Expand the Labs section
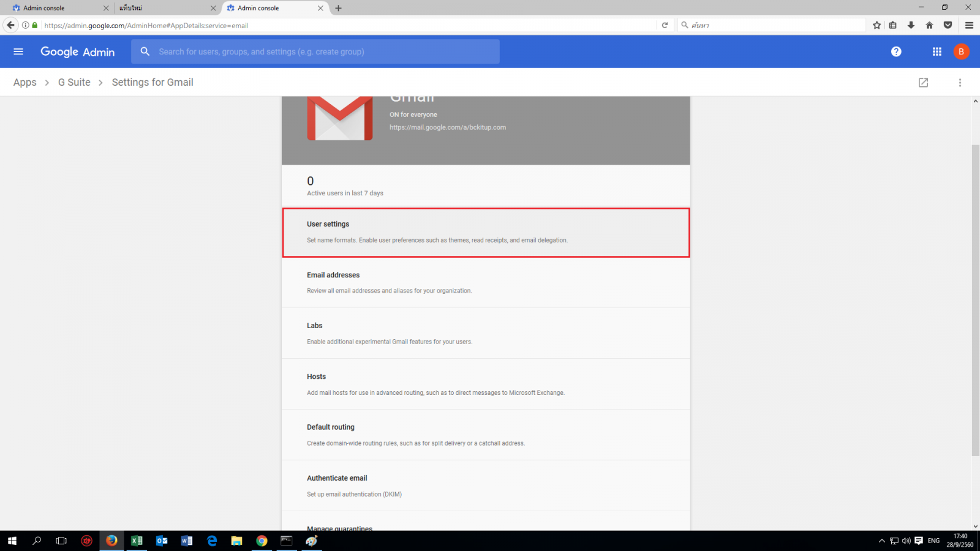Image resolution: width=980 pixels, height=551 pixels. pos(486,333)
